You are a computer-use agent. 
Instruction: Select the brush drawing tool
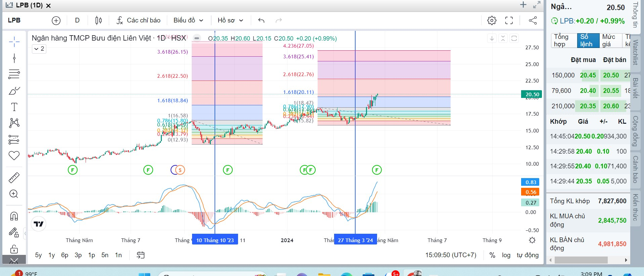(14, 91)
